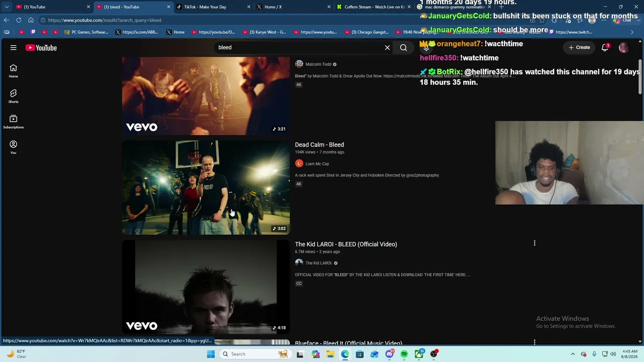Expand bookmarks bar overflow chevron
Viewport: 644px width, 362px height.
pos(632,32)
